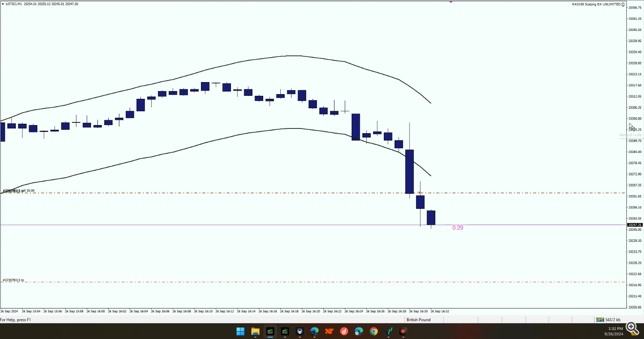Click the 543/2 kb traffic status text
The height and width of the screenshot is (339, 644).
[613, 320]
